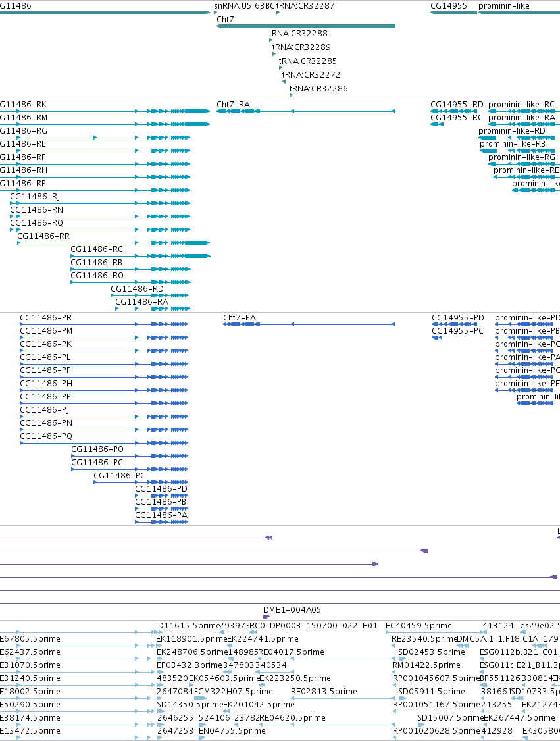Open the EK118901.5prime EST
This screenshot has width=560, height=741.
(191, 640)
